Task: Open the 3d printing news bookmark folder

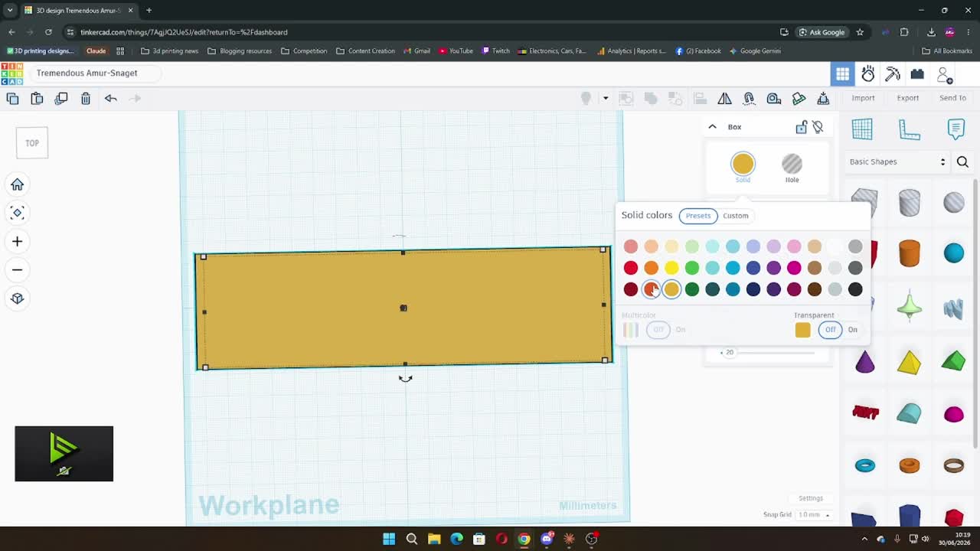Action: coord(170,51)
